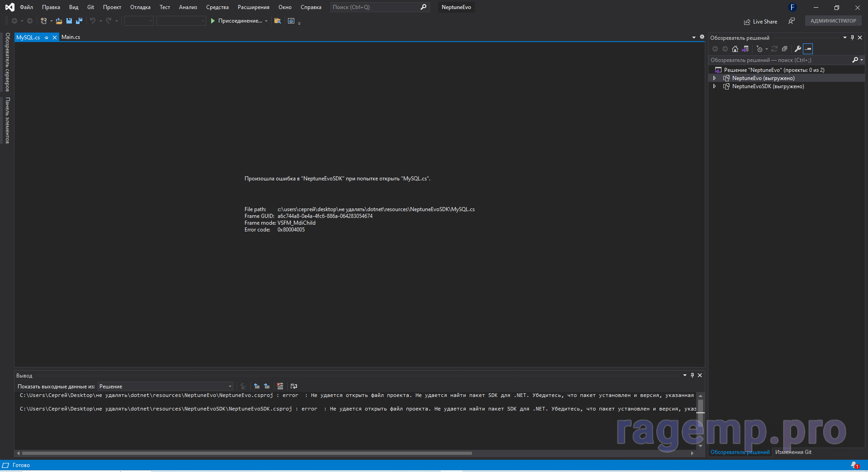
Task: Open the solution configurations combo box
Action: (139, 21)
